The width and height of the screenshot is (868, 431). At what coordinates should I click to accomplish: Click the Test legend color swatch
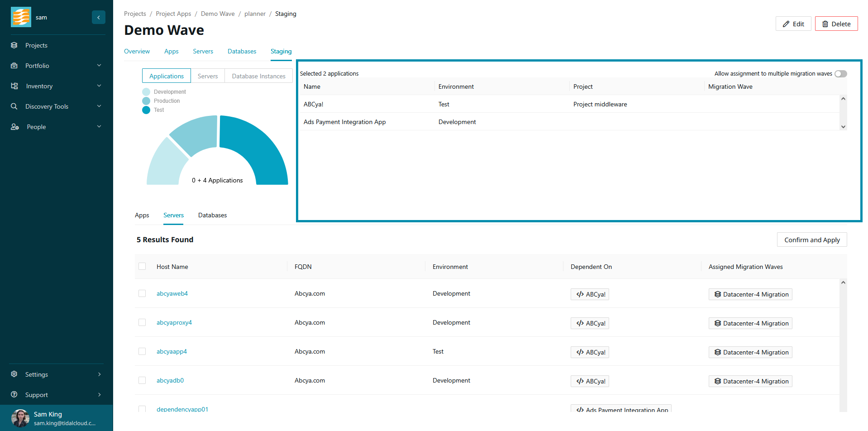coord(146,110)
